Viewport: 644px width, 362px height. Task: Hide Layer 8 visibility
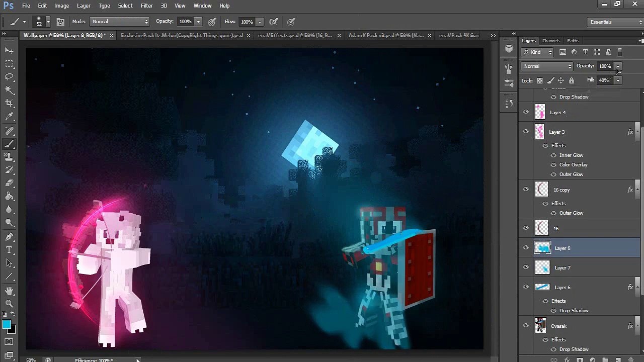[526, 248]
